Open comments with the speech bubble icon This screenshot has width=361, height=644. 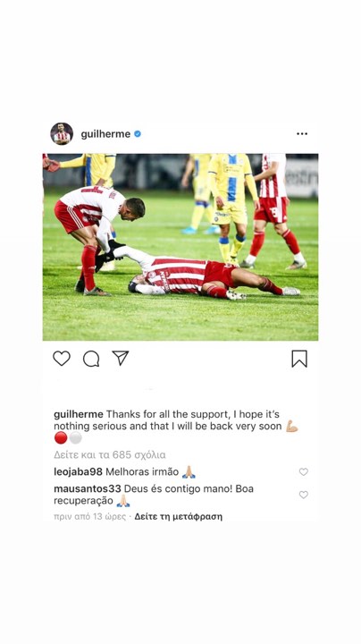coord(91,359)
